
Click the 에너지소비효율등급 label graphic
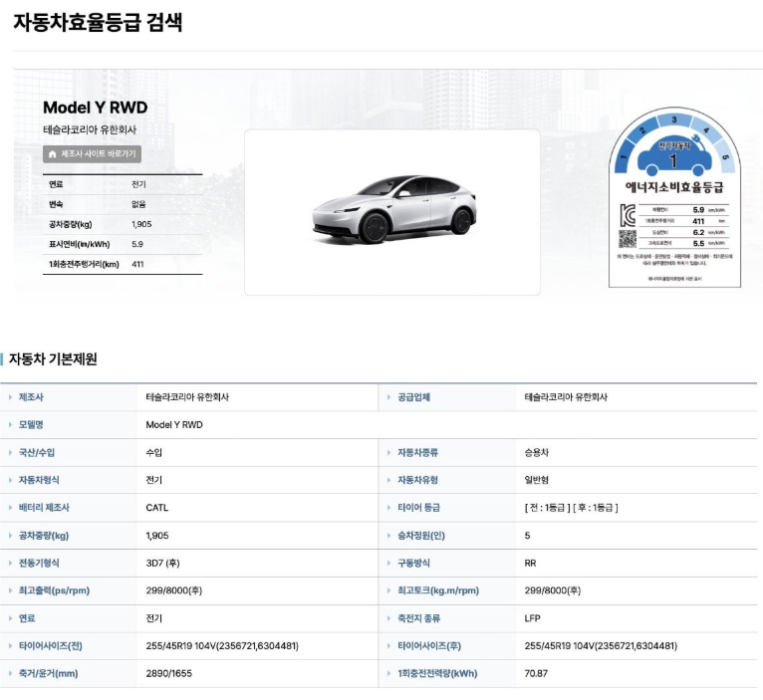[674, 197]
